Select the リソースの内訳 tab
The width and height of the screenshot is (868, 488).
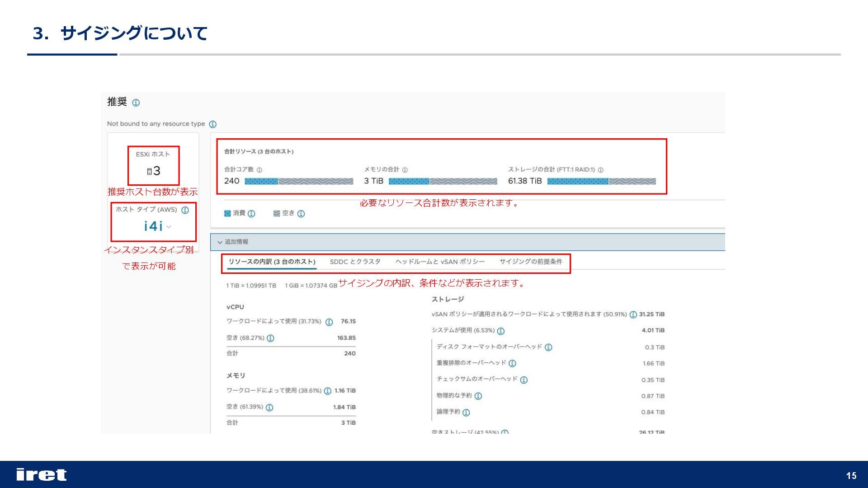[x=272, y=262]
